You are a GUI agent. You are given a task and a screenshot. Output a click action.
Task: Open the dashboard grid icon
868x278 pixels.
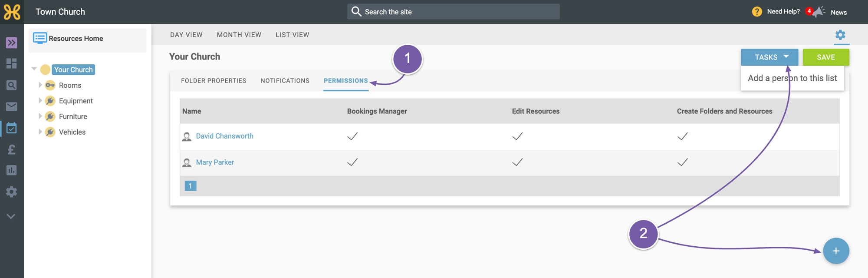pos(12,63)
